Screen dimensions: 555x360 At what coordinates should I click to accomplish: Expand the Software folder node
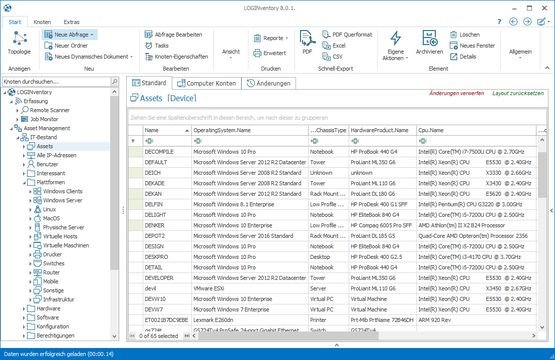point(24,318)
